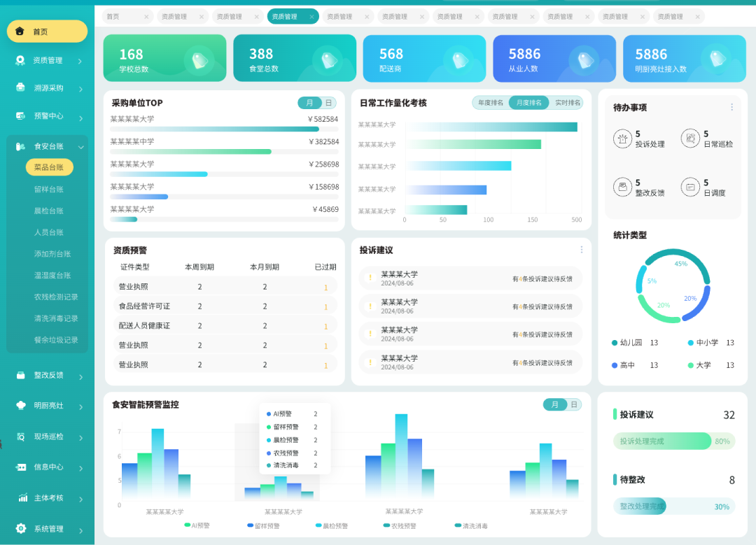Viewport: 756px width, 545px height.
Task: Click the 整改反馈 to-do icon
Action: 622,187
